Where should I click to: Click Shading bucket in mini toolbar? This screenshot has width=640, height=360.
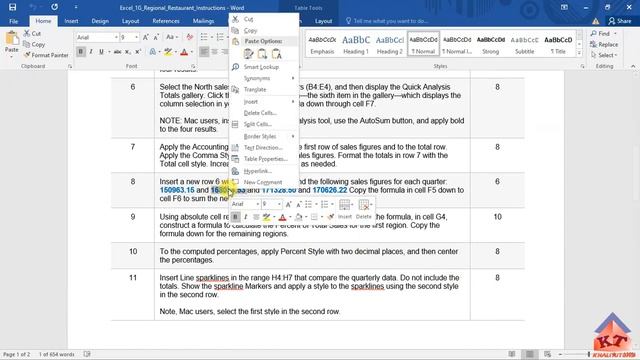coord(298,217)
